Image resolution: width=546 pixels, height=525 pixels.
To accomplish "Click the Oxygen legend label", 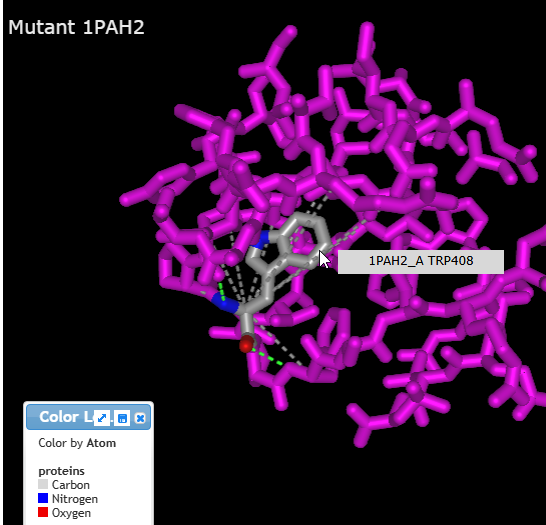I will 71,513.
